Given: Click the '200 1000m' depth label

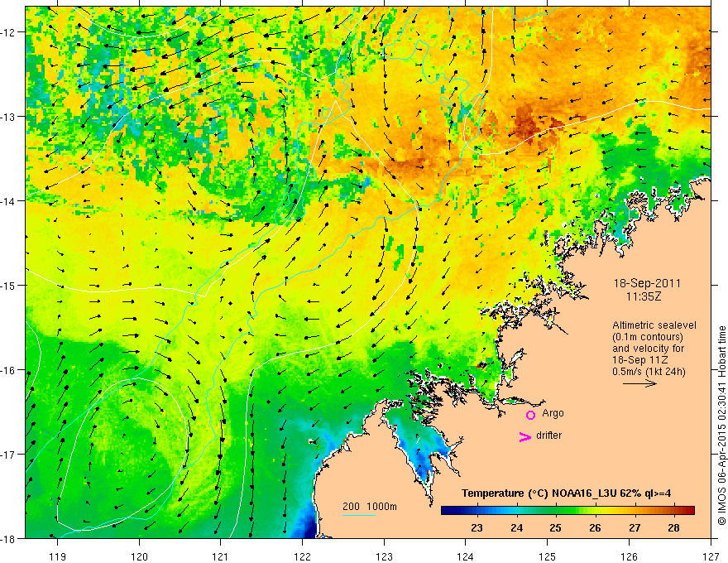Looking at the screenshot, I should [x=370, y=507].
